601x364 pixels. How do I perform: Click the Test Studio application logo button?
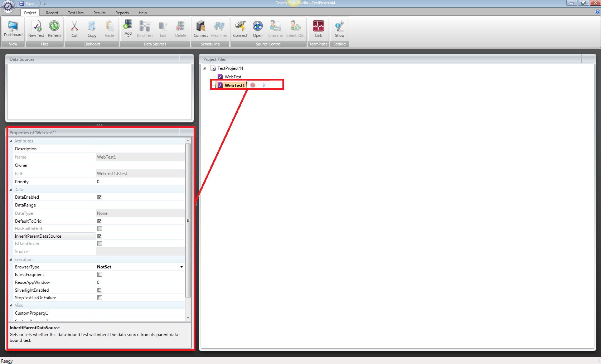point(8,6)
